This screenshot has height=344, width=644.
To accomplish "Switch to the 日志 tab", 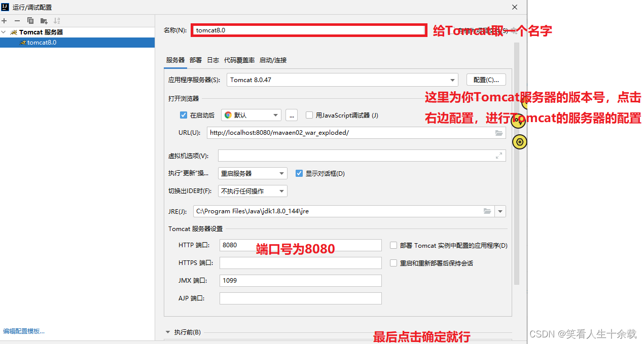I will click(213, 60).
